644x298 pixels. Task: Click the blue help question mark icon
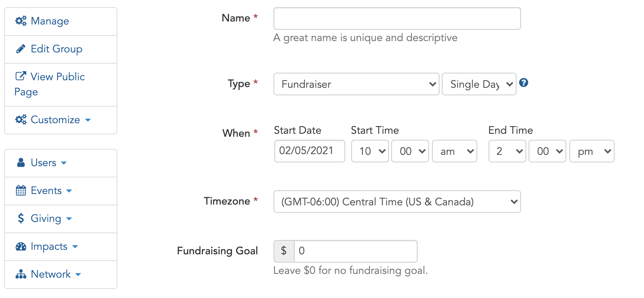coord(524,83)
